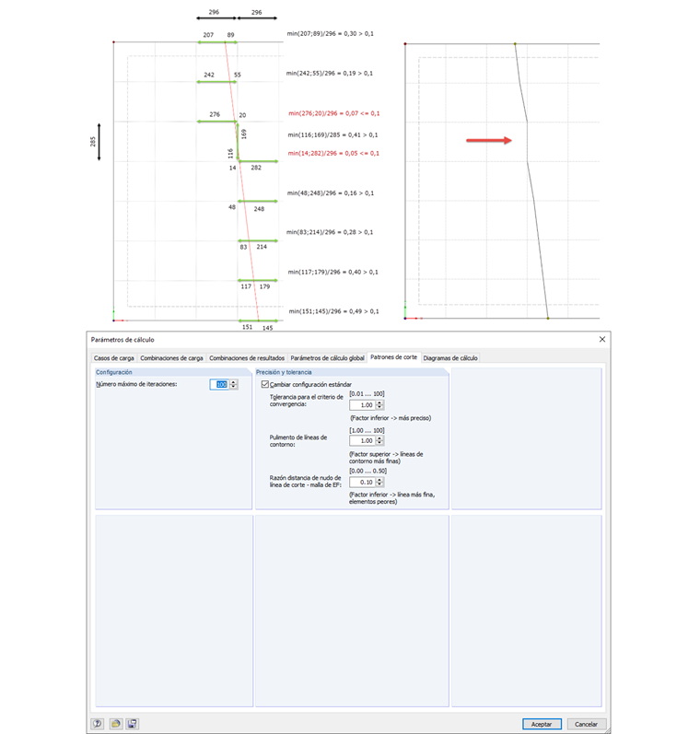Click the red 'min(14;282)/296 = 0,05 <= 0,1' text
Screen dimensions: 700x734
pos(333,153)
